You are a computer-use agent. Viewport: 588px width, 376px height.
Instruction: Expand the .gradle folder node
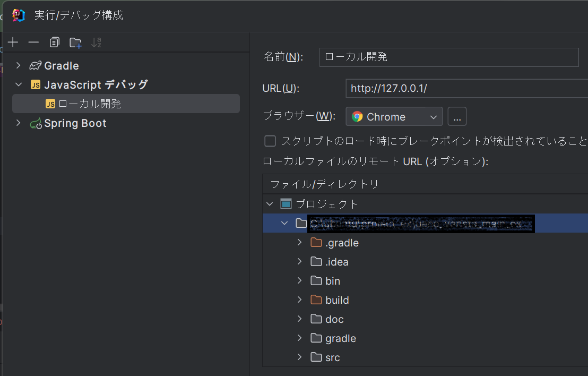pyautogui.click(x=300, y=242)
